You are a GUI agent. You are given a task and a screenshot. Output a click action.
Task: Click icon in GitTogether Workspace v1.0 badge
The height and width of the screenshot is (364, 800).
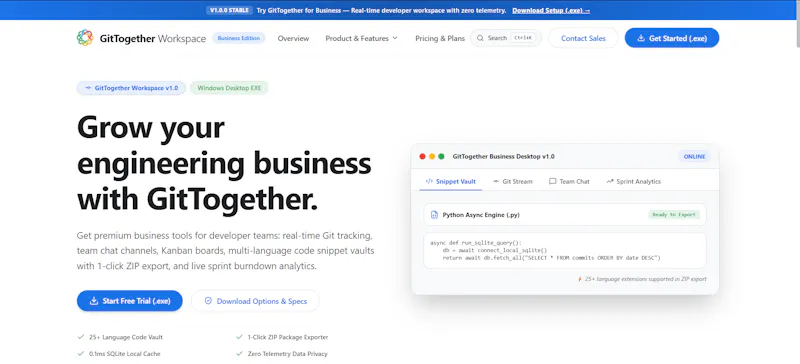88,88
